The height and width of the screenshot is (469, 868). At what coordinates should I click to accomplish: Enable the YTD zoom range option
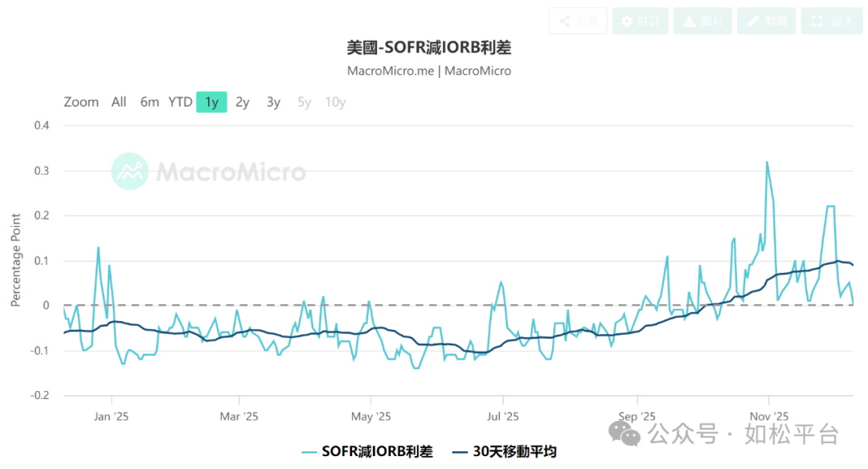pos(180,102)
